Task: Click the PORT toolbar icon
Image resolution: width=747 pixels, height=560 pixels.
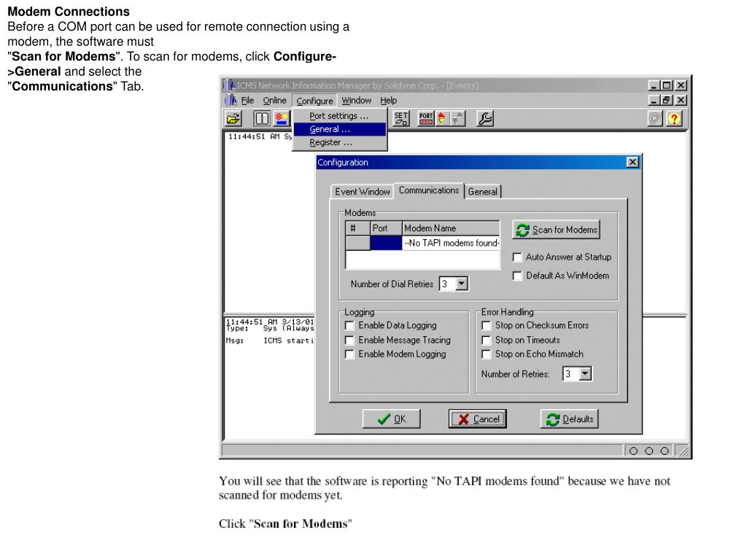Action: (425, 119)
